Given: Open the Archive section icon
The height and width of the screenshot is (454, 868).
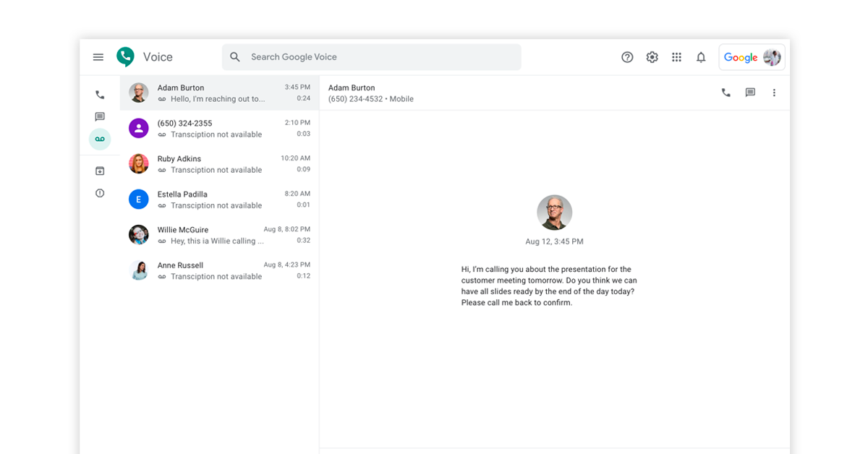Looking at the screenshot, I should (x=100, y=171).
